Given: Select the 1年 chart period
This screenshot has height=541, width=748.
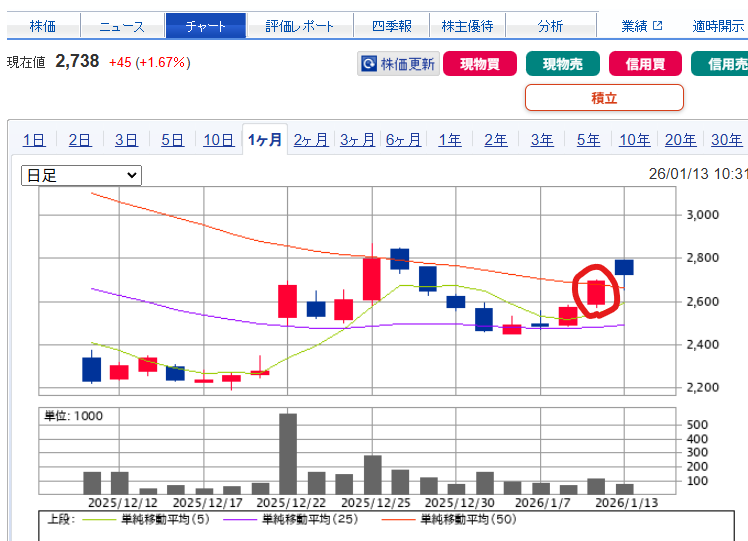Looking at the screenshot, I should pos(450,140).
